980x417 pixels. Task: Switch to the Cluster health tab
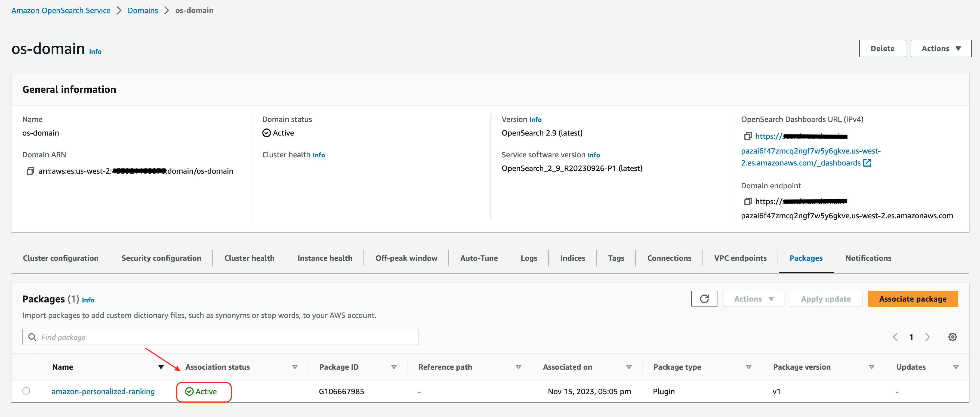pos(249,258)
